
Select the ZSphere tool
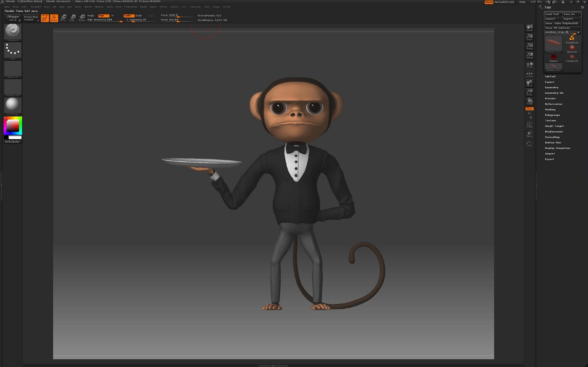(553, 57)
